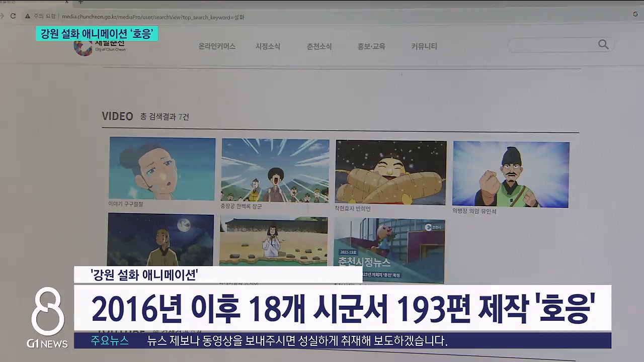Open the 커뮤니티 menu
Screen dimensions: 644x362
coord(424,47)
